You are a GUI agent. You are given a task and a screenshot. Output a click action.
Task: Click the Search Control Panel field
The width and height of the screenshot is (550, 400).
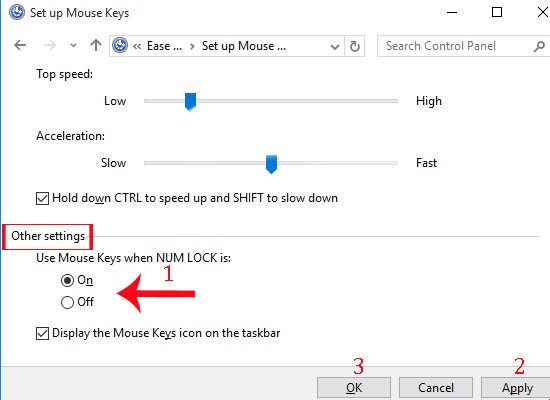(456, 46)
